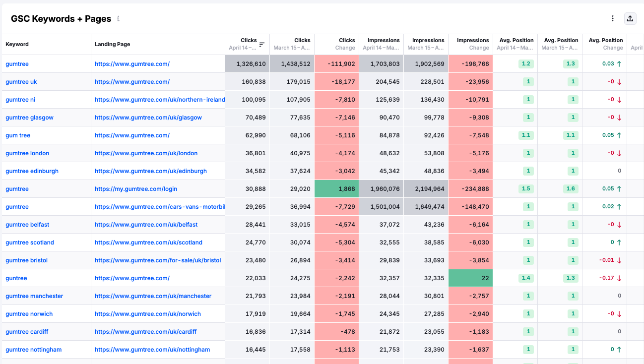Open the gumtree uk keyword link

pos(21,82)
